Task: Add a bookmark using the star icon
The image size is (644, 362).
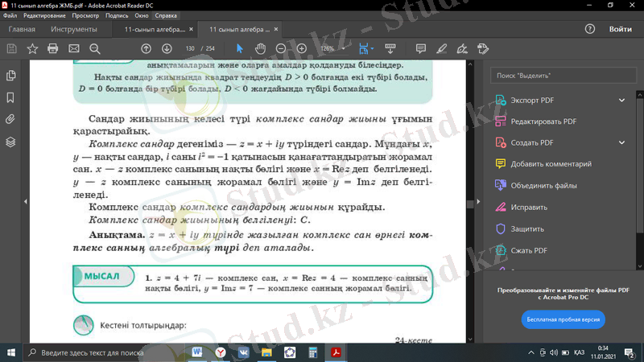Action: (32, 48)
